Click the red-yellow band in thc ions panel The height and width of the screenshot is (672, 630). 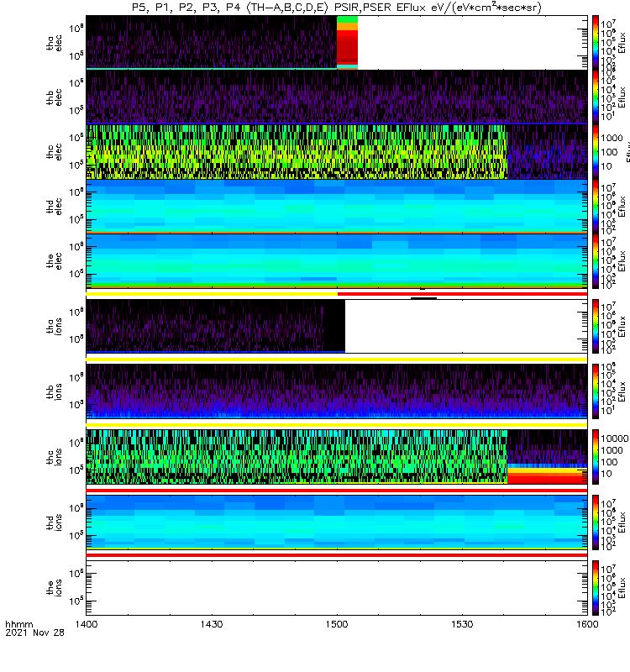tap(547, 475)
